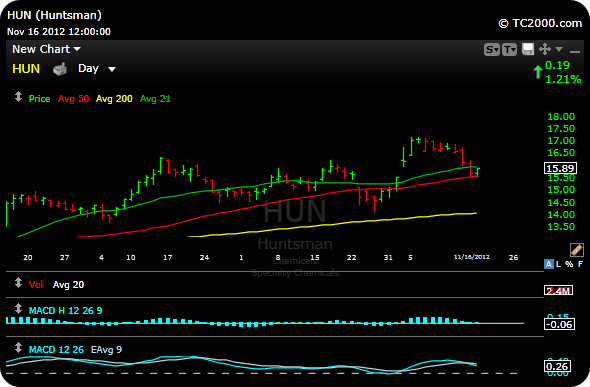Click the MACD 12 26 pane resize arrows

coord(18,348)
